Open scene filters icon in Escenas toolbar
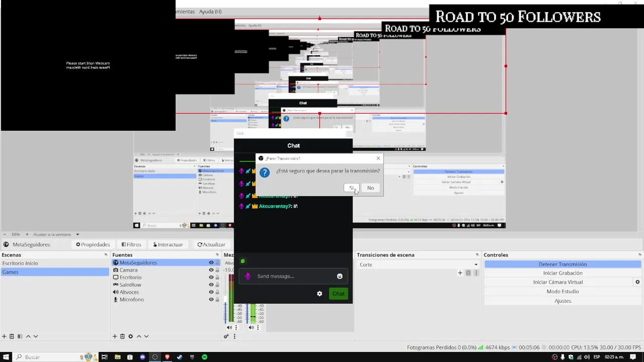Screen dimensions: 644x362 [20, 336]
